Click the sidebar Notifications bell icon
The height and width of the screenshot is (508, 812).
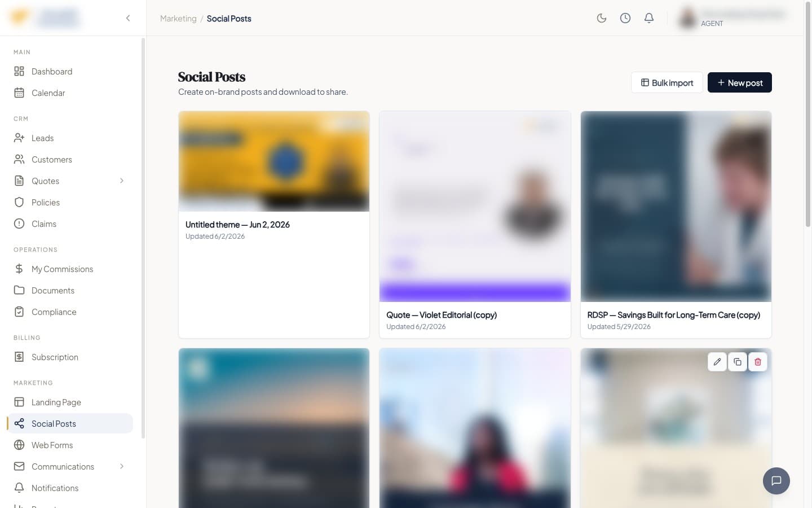click(x=19, y=488)
